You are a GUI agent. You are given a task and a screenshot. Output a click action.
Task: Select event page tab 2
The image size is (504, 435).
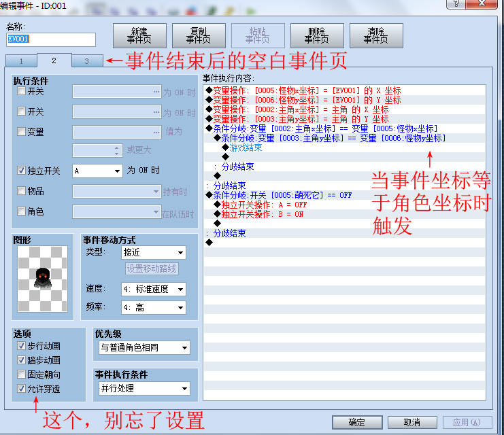54,60
